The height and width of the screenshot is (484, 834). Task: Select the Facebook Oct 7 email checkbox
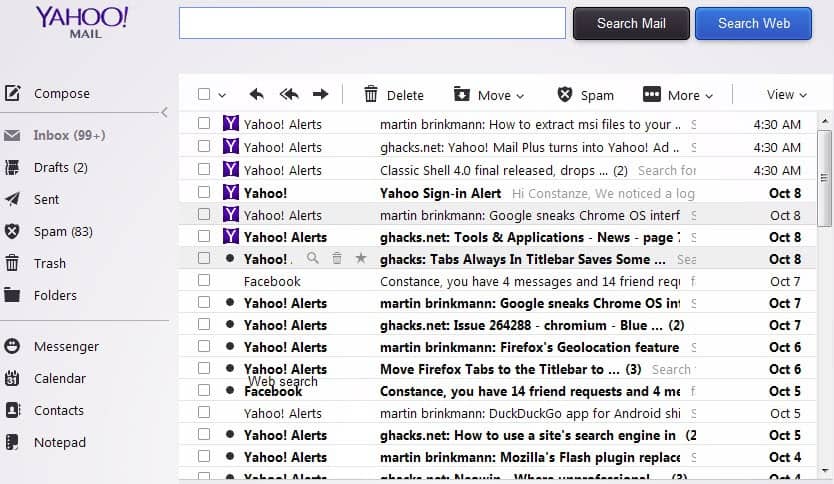pyautogui.click(x=204, y=281)
